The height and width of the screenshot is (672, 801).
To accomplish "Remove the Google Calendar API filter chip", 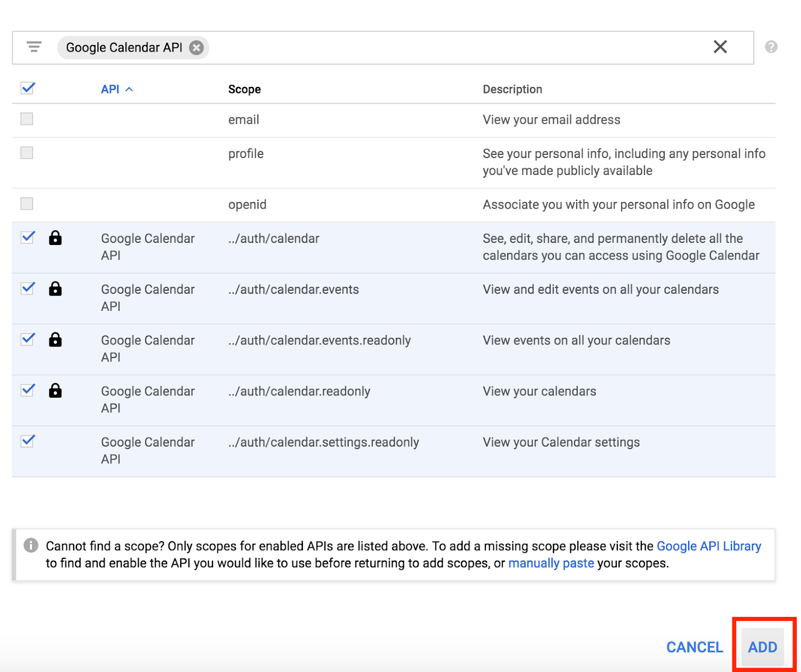I will click(197, 48).
